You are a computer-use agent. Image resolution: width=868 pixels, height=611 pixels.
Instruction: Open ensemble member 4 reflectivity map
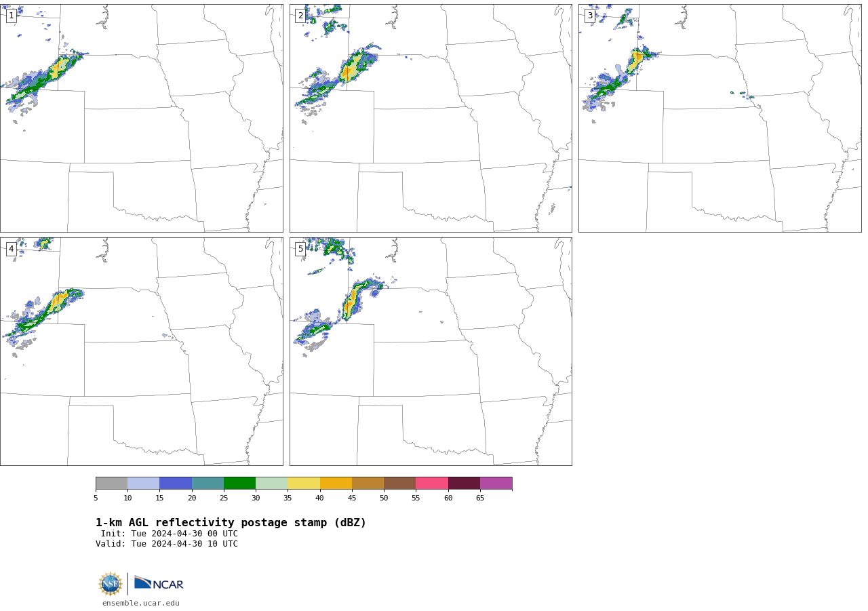[141, 351]
